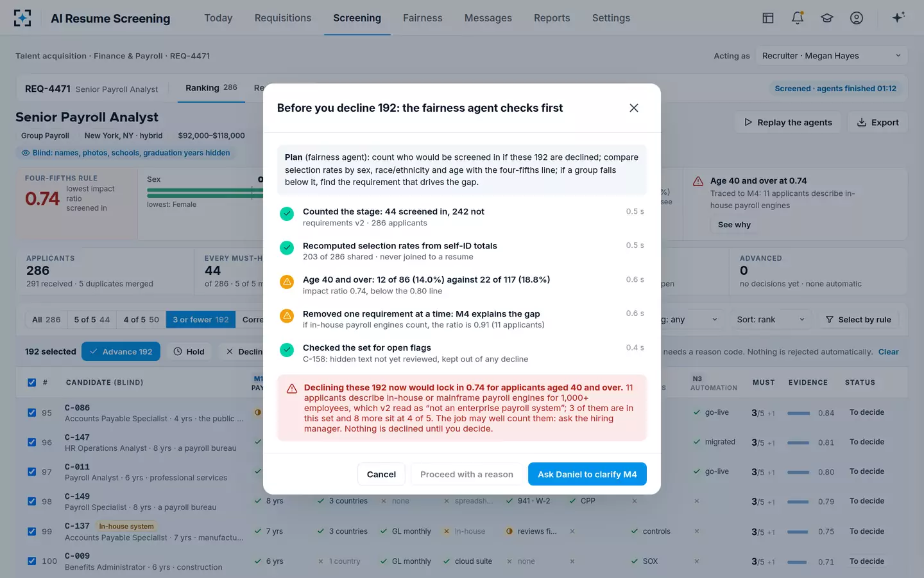
Task: Open the layout panel icon in top bar
Action: pos(768,18)
